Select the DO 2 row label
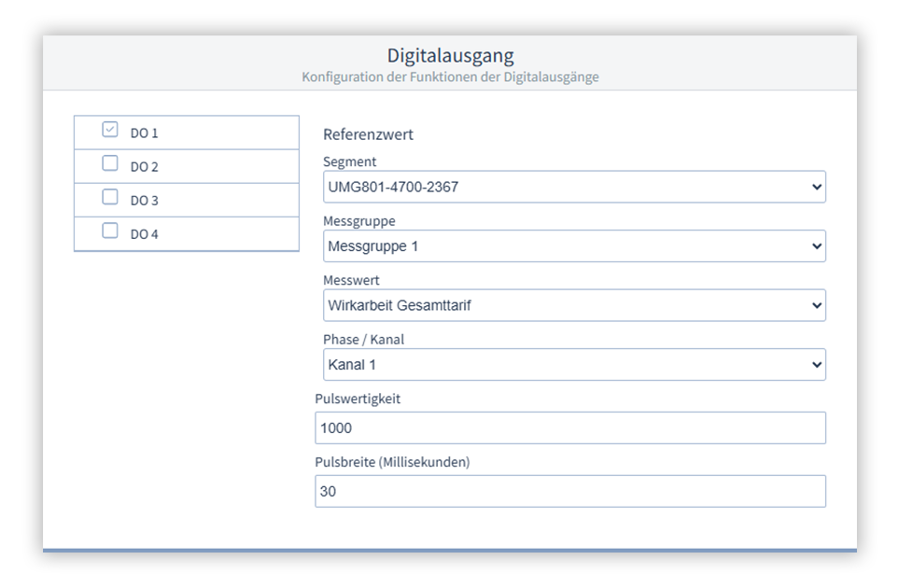 [144, 167]
